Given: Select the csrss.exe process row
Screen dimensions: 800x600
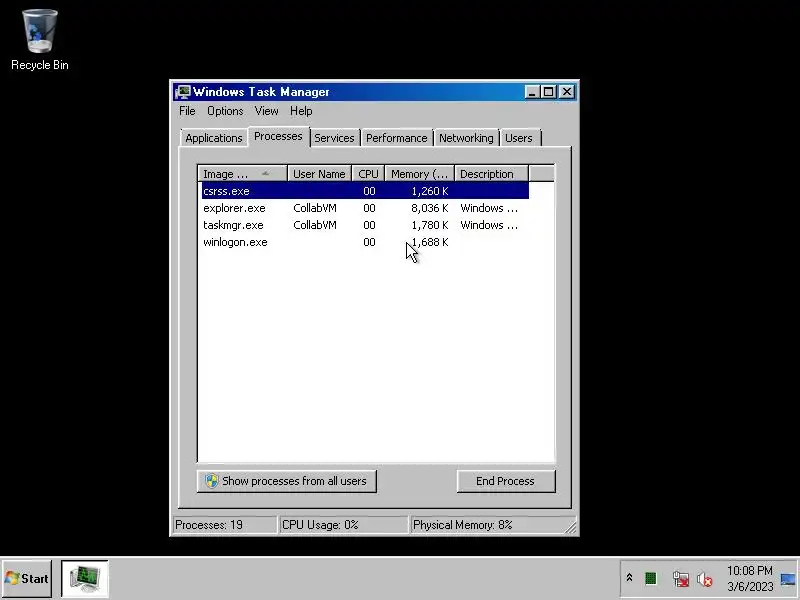Looking at the screenshot, I should tap(365, 191).
